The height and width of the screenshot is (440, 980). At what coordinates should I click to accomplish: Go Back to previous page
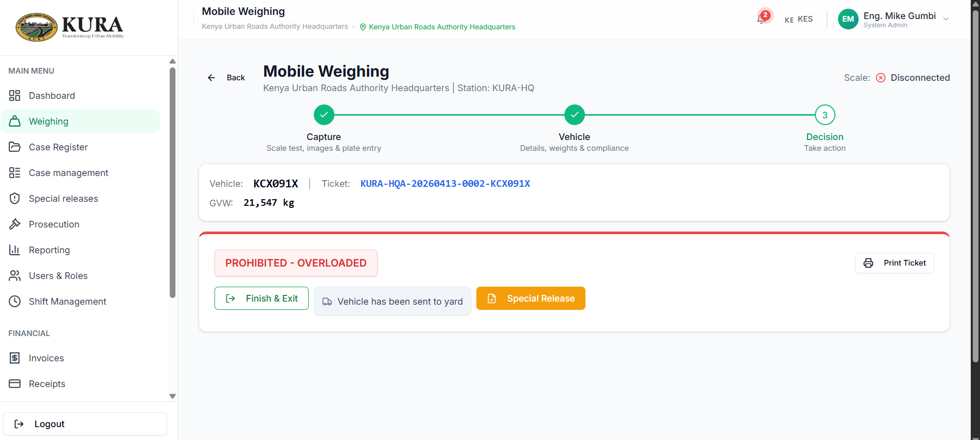[x=226, y=78]
